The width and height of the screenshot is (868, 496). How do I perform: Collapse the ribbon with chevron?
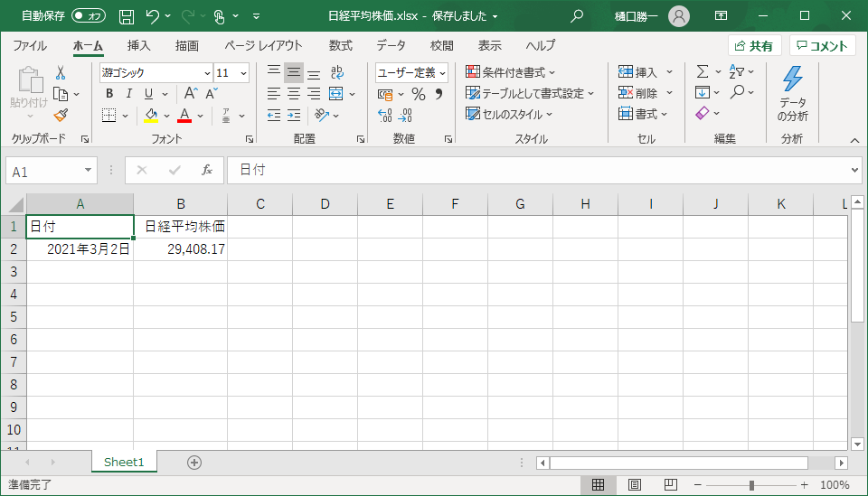[854, 140]
